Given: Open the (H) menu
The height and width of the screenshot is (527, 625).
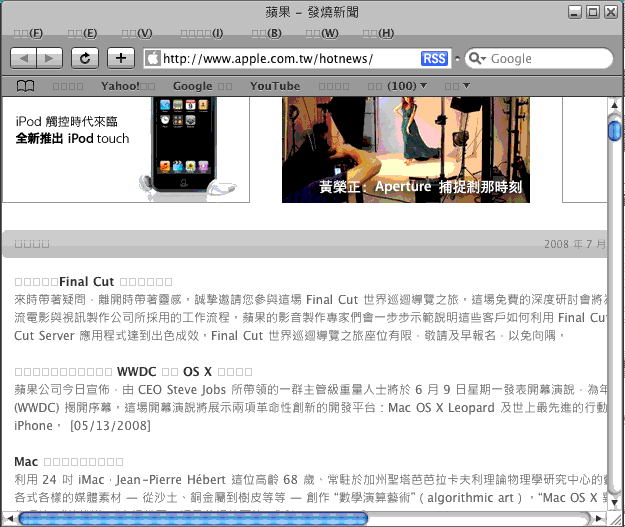Looking at the screenshot, I should [x=378, y=33].
